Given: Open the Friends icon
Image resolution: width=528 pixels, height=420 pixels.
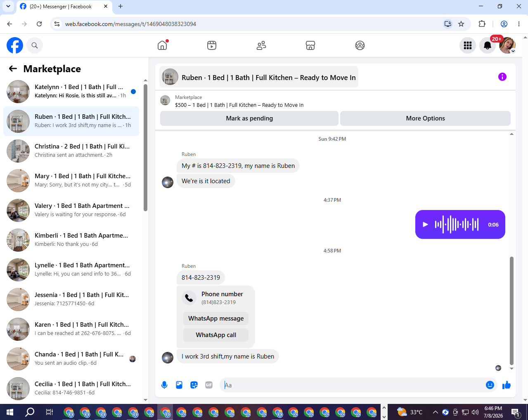Looking at the screenshot, I should tap(261, 45).
